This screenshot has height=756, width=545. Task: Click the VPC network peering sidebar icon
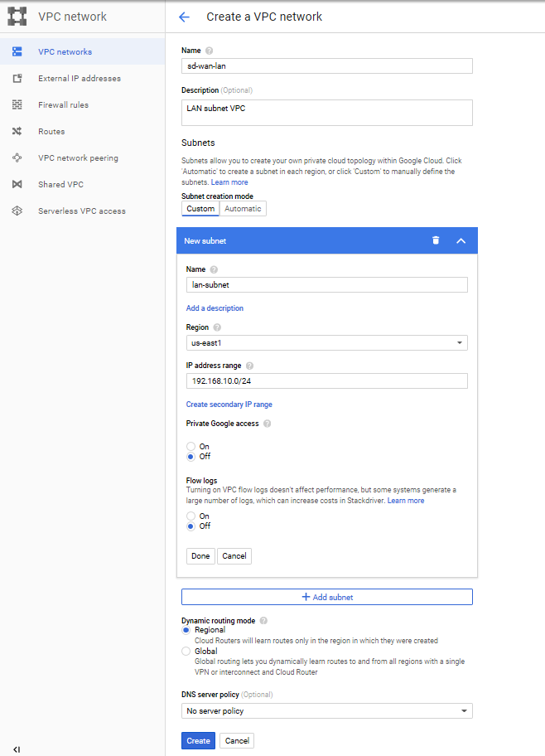[x=17, y=157]
